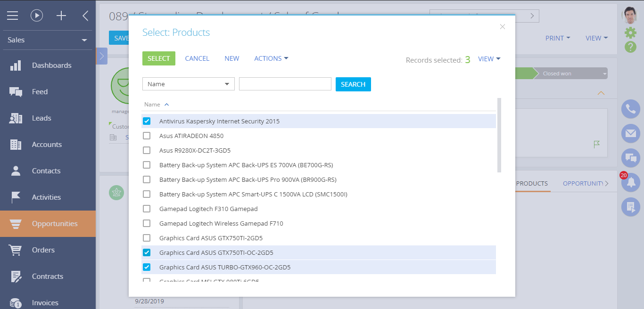Open the Contacts person icon
This screenshot has height=309, width=644.
[x=16, y=171]
